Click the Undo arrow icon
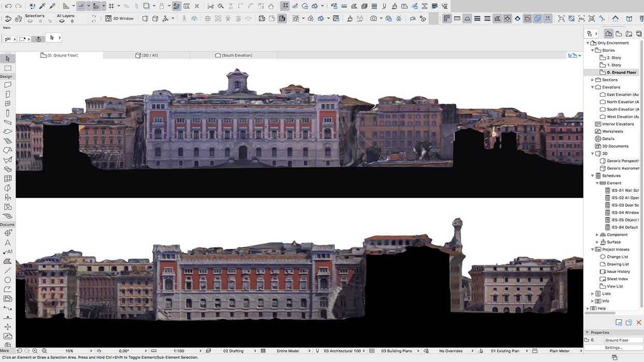 click(8, 6)
